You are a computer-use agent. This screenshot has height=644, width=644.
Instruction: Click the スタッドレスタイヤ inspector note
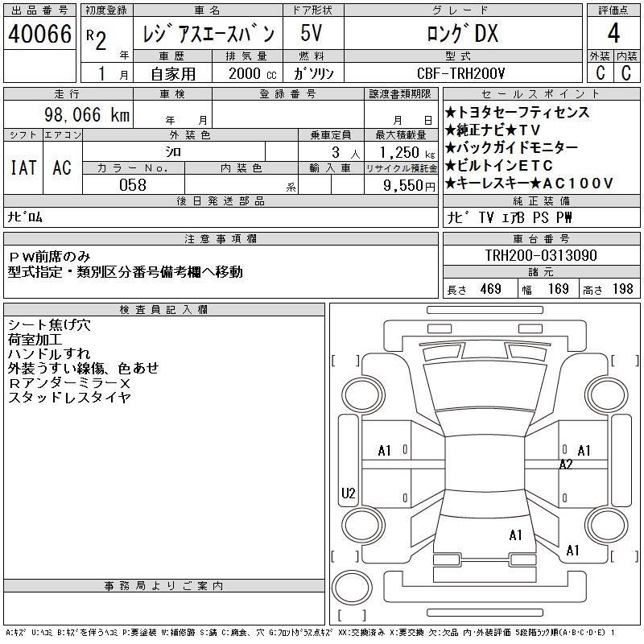click(69, 398)
